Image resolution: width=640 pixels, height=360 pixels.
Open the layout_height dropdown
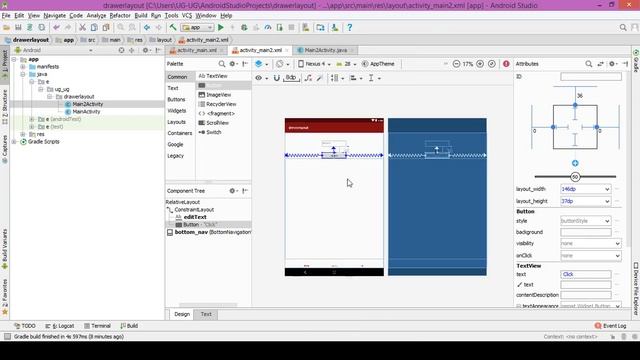(607, 201)
